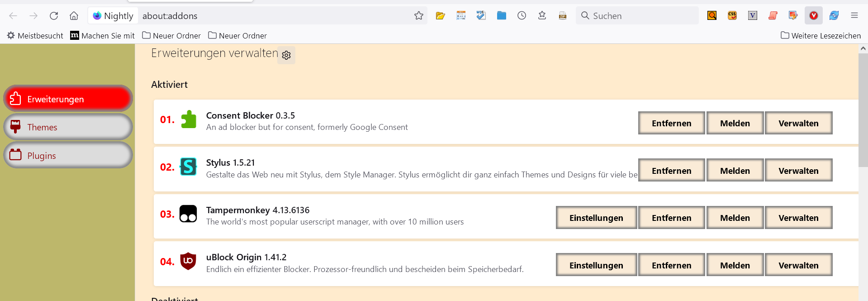Open the history clock toolbar icon

coord(522,16)
